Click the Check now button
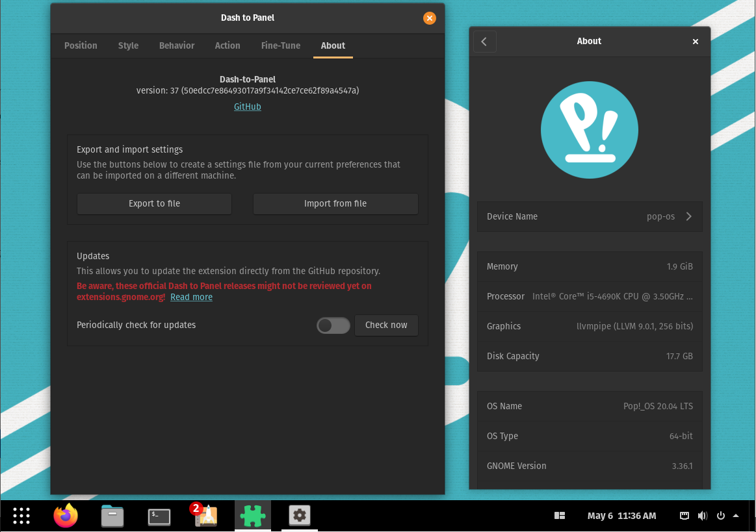756x532 pixels. (x=386, y=325)
